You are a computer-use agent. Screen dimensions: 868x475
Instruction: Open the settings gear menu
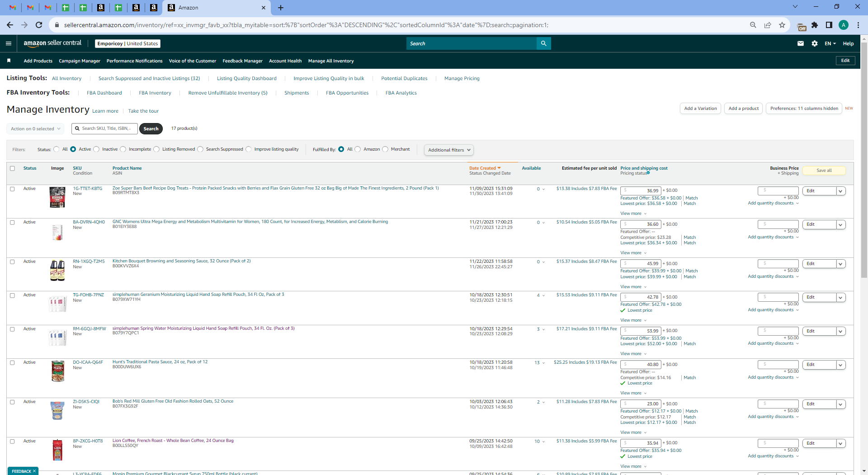coord(815,43)
